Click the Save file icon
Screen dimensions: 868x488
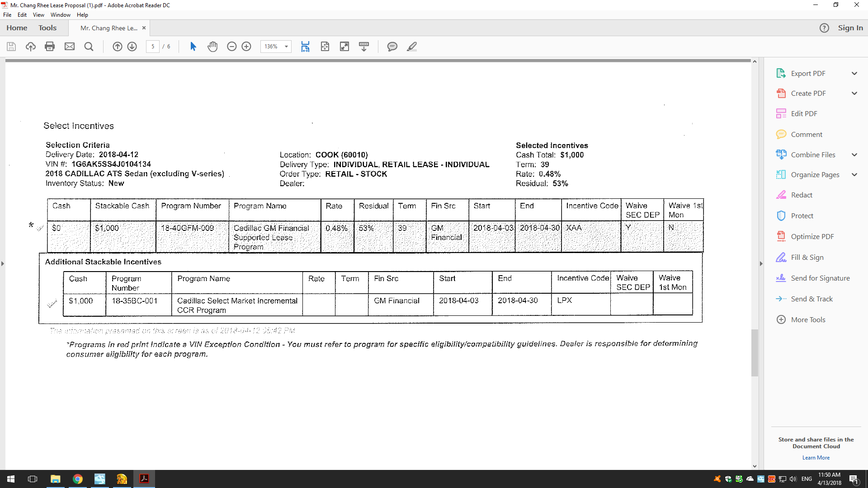point(11,47)
